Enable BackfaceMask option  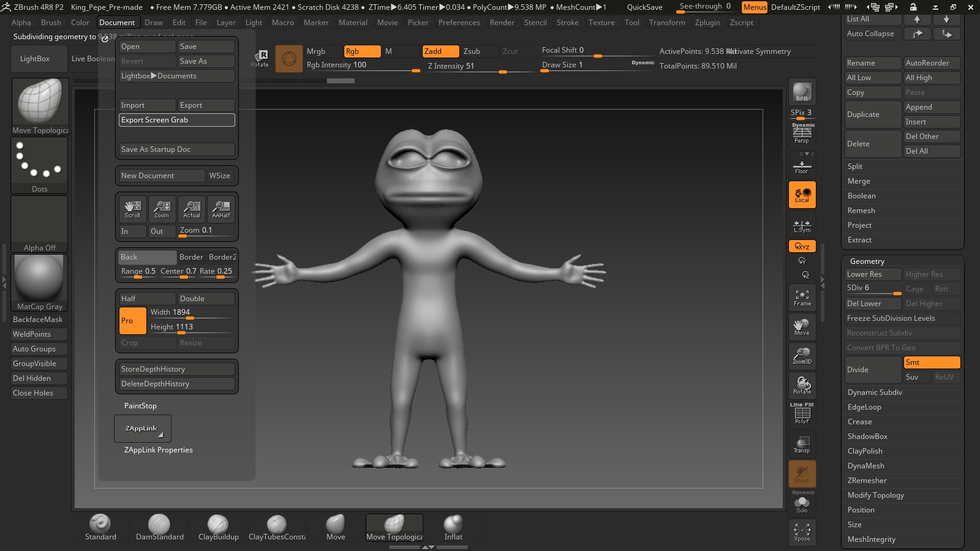click(x=39, y=320)
